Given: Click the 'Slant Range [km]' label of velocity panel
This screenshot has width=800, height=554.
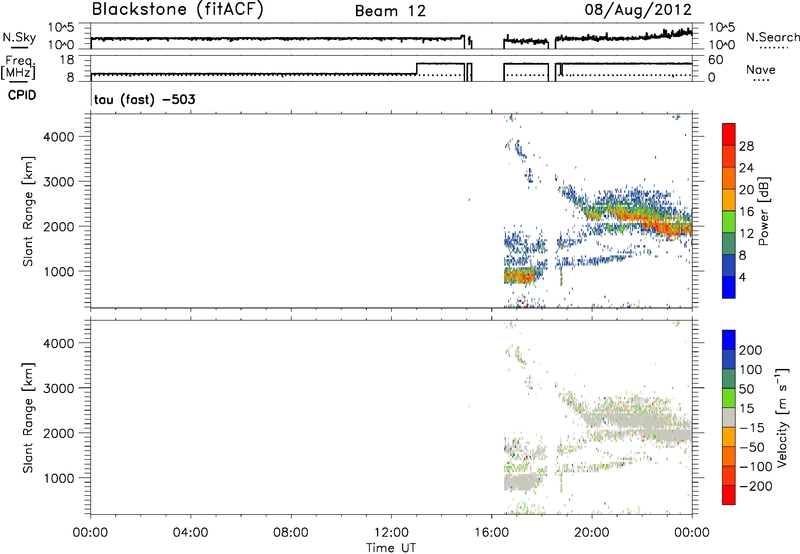Looking at the screenshot, I should pos(28,418).
